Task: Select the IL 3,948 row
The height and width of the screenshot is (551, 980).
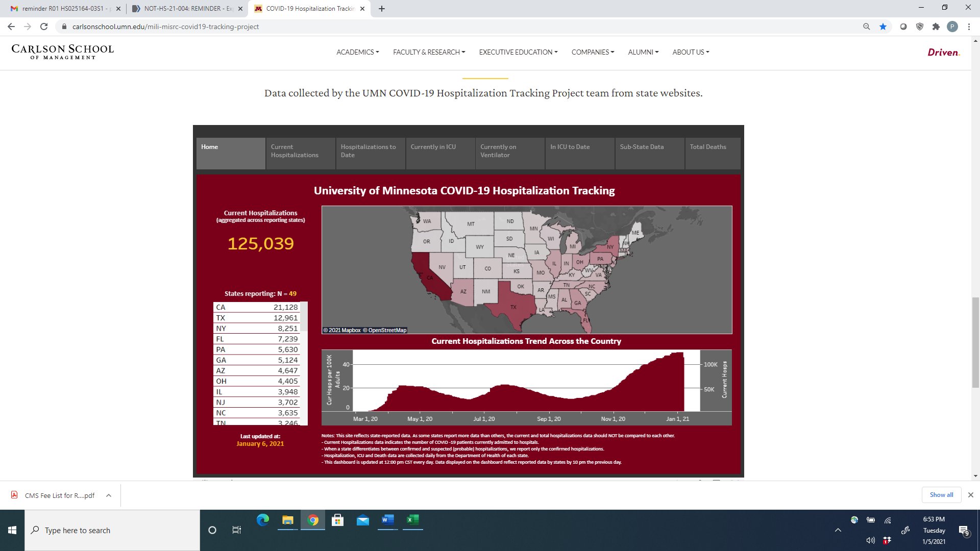Action: tap(257, 392)
